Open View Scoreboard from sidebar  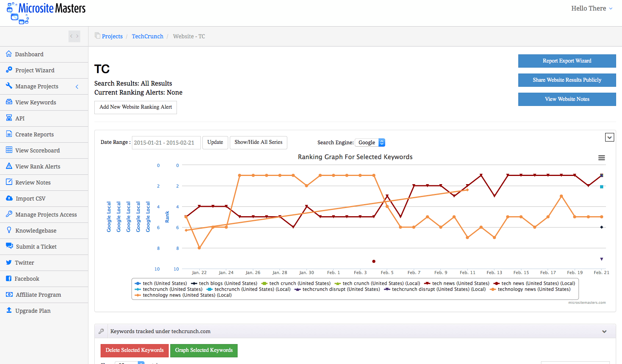pyautogui.click(x=37, y=151)
